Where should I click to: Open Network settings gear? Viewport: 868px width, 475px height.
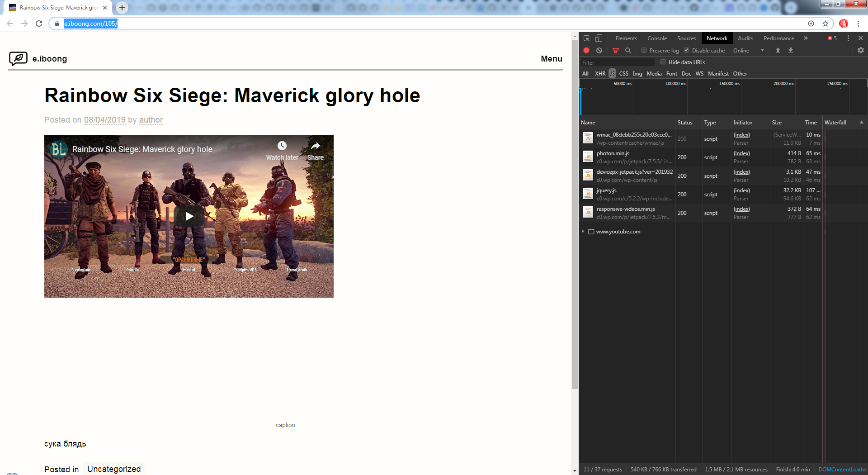(x=861, y=50)
